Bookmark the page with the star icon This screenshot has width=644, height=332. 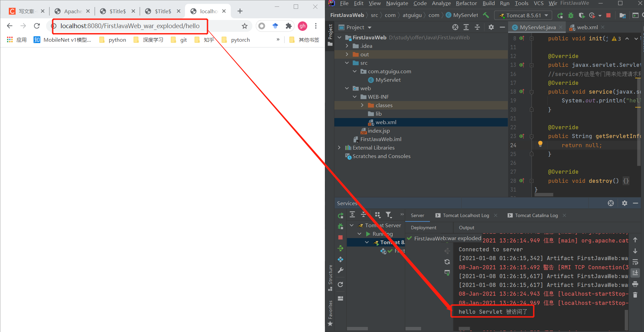tap(245, 26)
